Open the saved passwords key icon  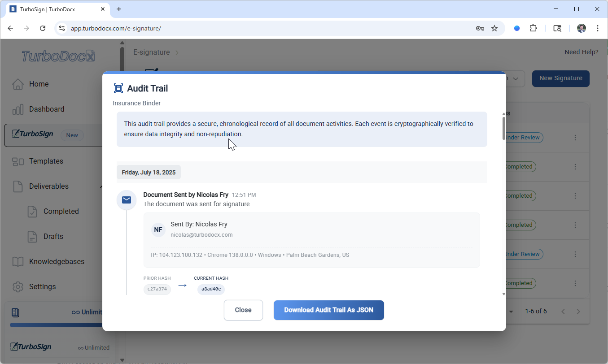[480, 28]
